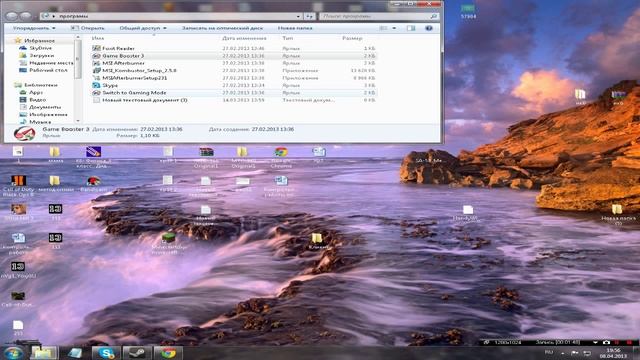Screen dimensions: 640x360
Task: Click the navigation pane scrollbar thumb
Action: pyautogui.click(x=78, y=59)
